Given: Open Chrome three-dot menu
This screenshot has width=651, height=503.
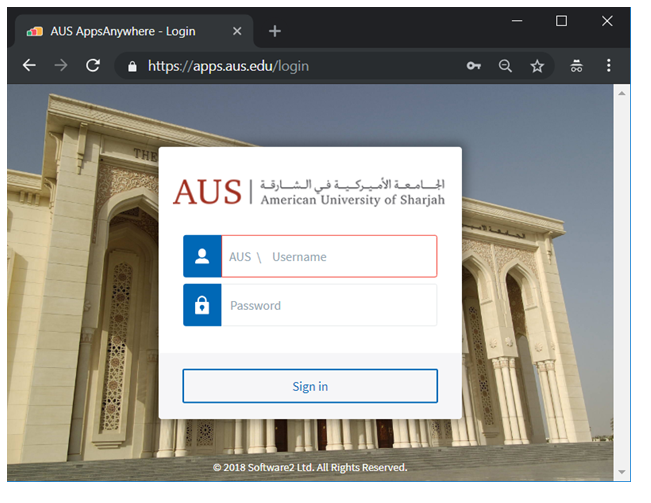Looking at the screenshot, I should [609, 65].
